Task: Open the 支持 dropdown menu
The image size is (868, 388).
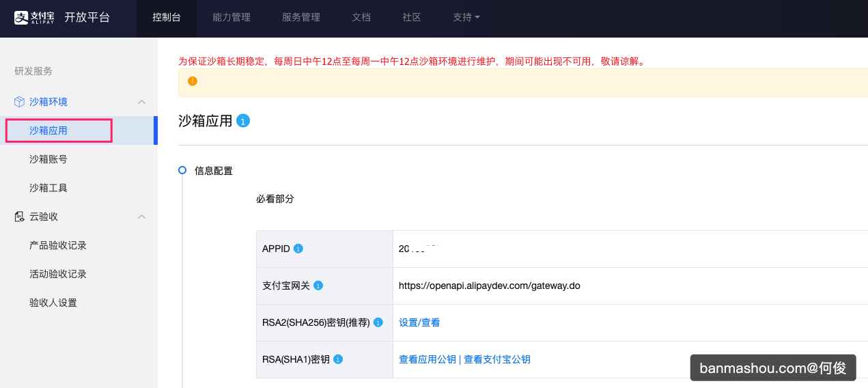Action: (466, 18)
